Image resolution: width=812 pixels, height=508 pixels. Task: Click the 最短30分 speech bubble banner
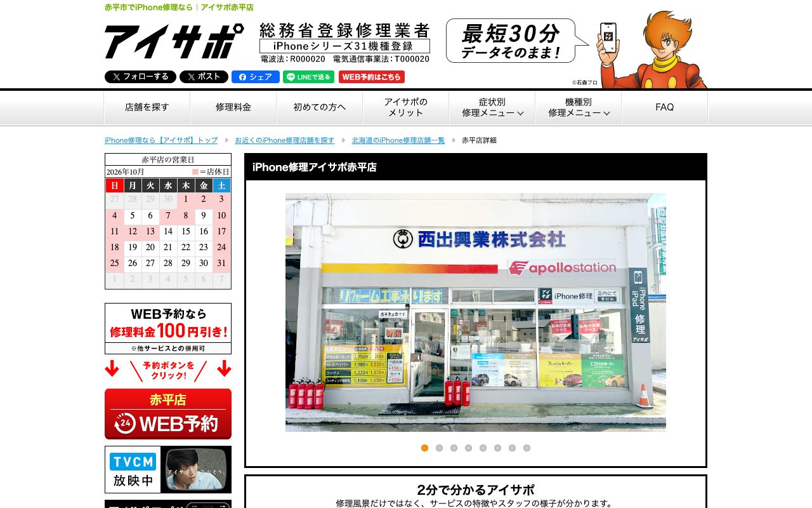tap(516, 41)
